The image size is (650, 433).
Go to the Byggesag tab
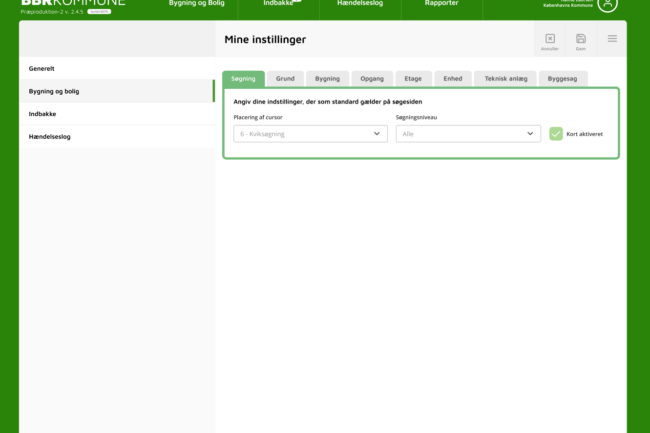[x=561, y=78]
